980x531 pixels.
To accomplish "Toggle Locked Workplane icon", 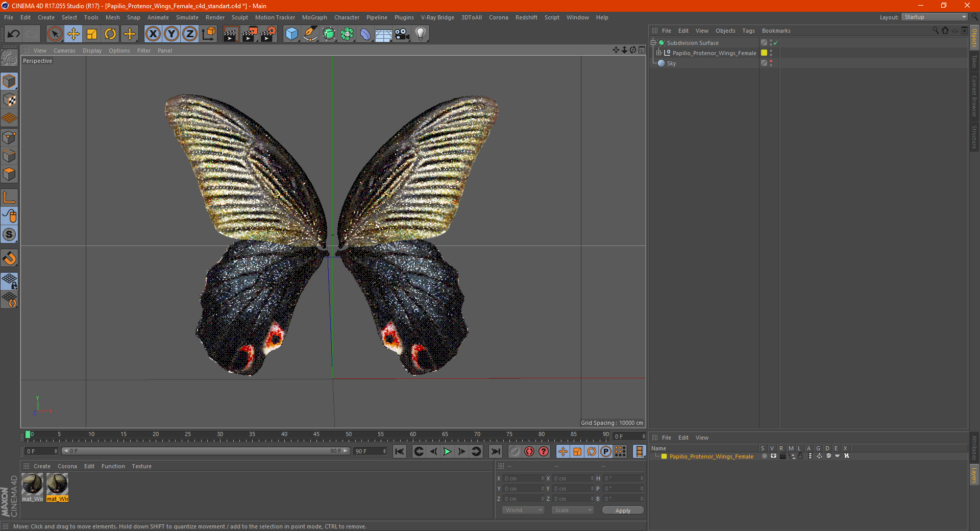I will click(x=9, y=281).
